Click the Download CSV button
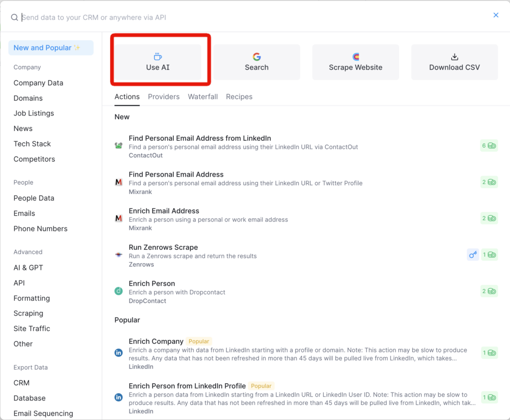This screenshot has width=510, height=420. 454,62
